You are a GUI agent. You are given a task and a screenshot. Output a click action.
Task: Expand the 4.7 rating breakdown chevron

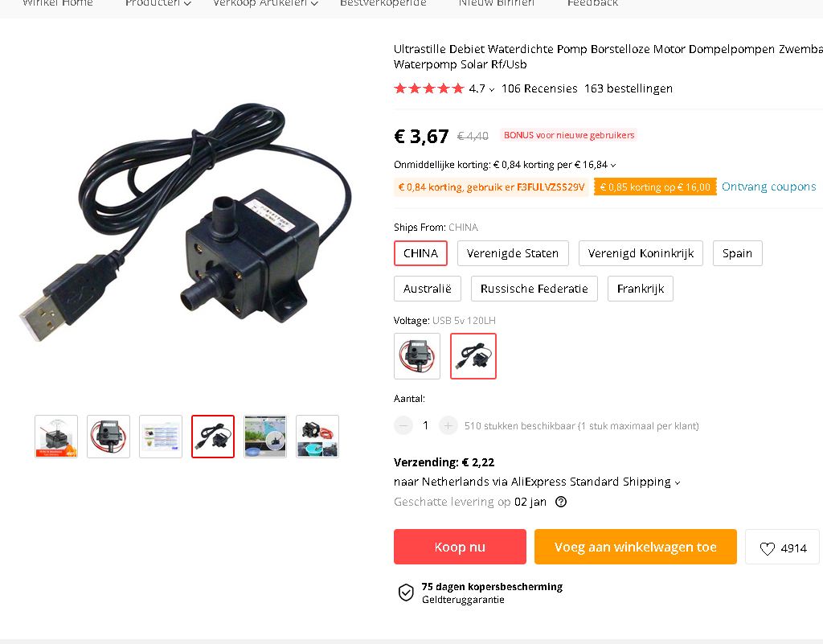(491, 90)
